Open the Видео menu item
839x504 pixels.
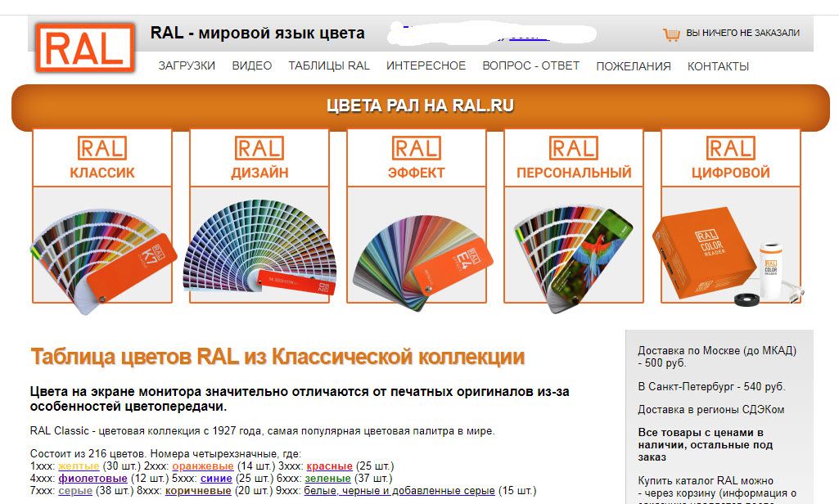tap(252, 65)
